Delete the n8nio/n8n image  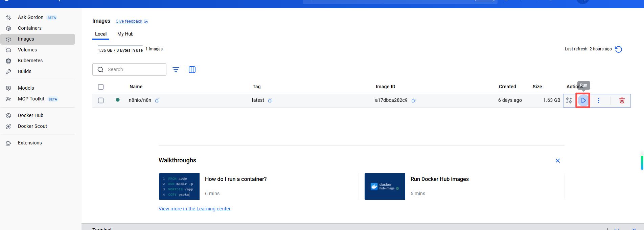pos(622,100)
